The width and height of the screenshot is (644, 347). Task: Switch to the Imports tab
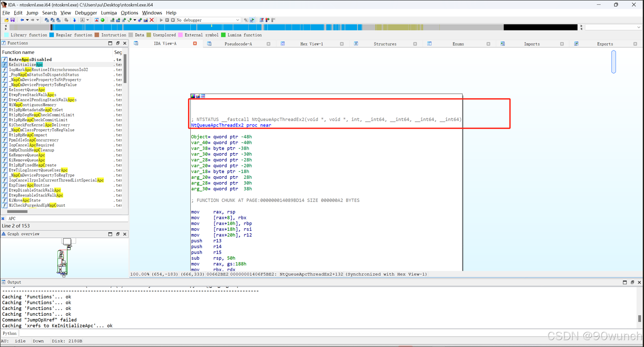point(532,44)
